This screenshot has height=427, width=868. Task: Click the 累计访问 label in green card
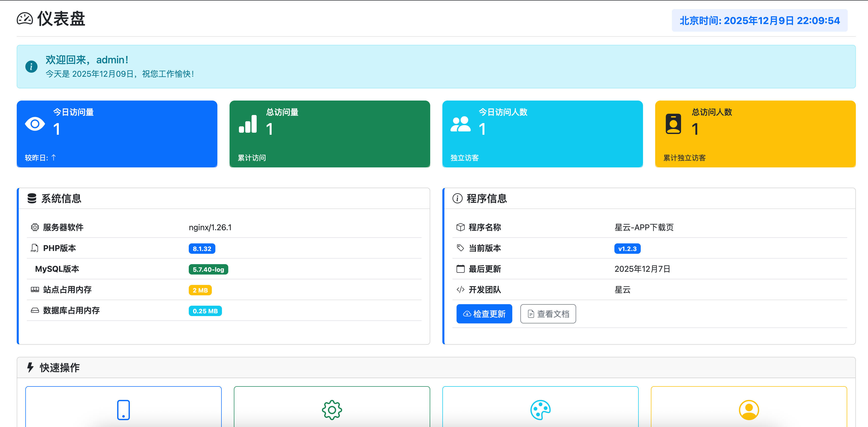click(x=252, y=158)
